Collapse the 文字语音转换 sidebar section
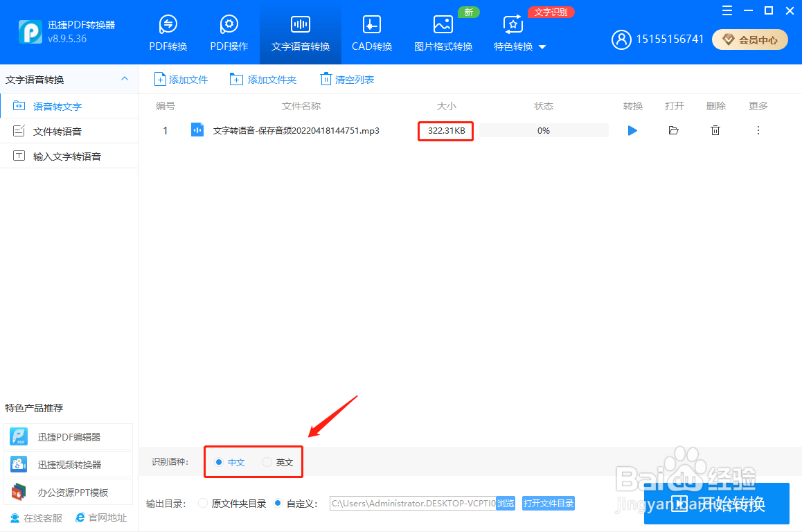Image resolution: width=802 pixels, height=532 pixels. (124, 79)
